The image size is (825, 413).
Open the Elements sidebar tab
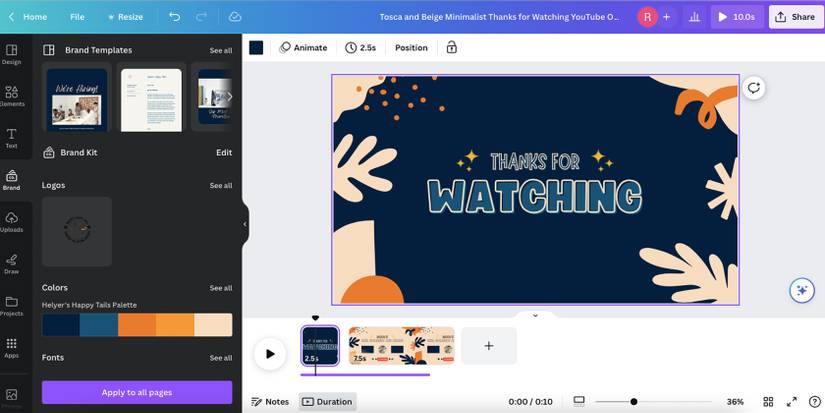tap(11, 97)
